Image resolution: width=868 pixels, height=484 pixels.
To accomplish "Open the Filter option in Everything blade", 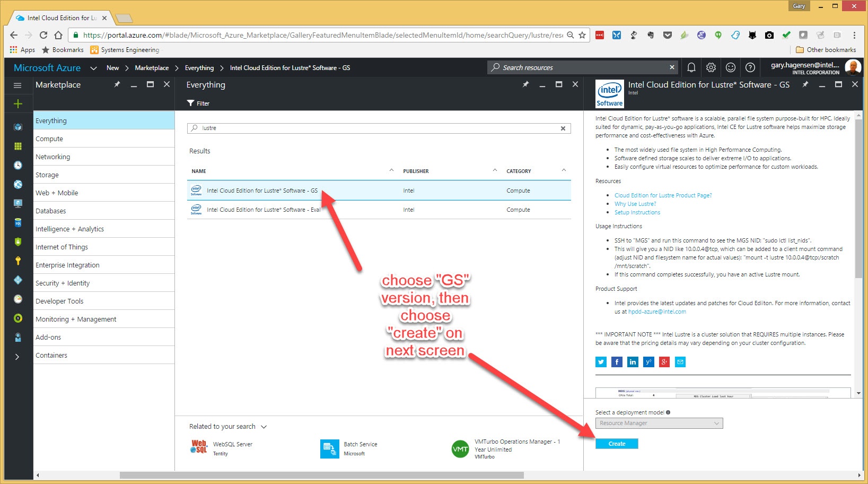I will (x=198, y=103).
